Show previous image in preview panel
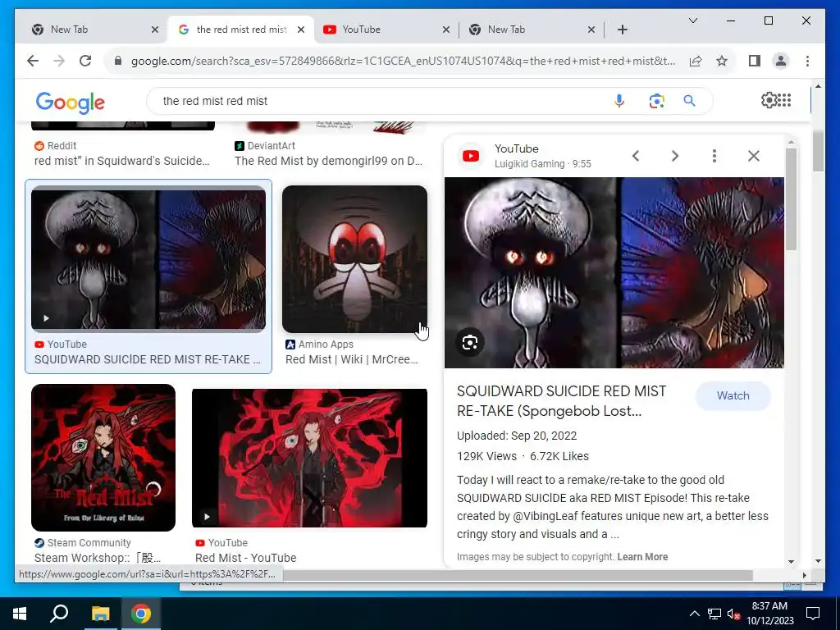 coord(636,156)
